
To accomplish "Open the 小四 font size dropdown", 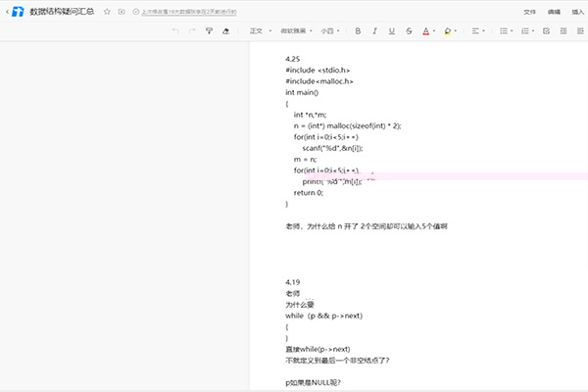I will tap(330, 31).
